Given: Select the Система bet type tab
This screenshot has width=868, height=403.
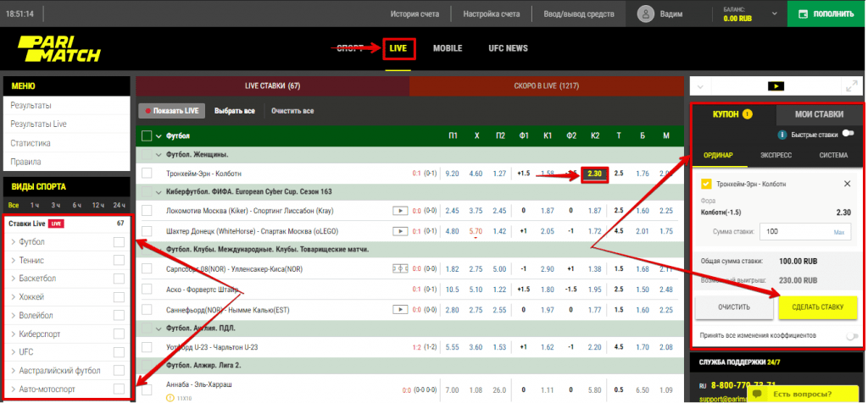Looking at the screenshot, I should [x=833, y=155].
